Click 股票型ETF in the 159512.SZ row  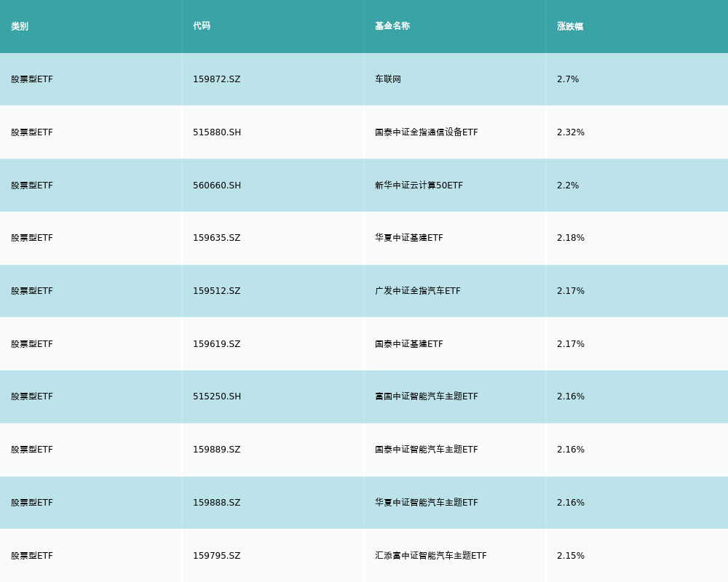tap(32, 291)
